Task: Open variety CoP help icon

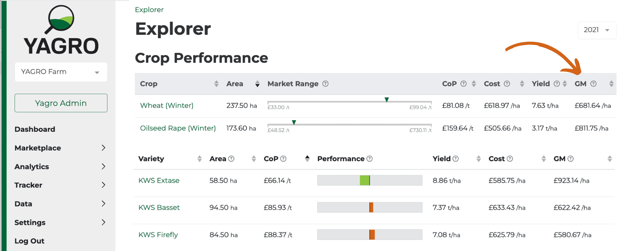Action: [x=283, y=159]
